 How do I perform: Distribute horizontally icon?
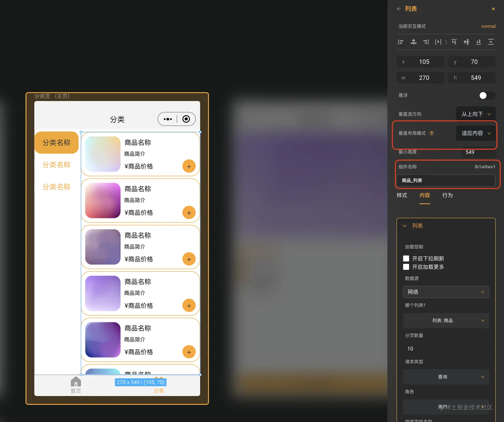(x=438, y=42)
